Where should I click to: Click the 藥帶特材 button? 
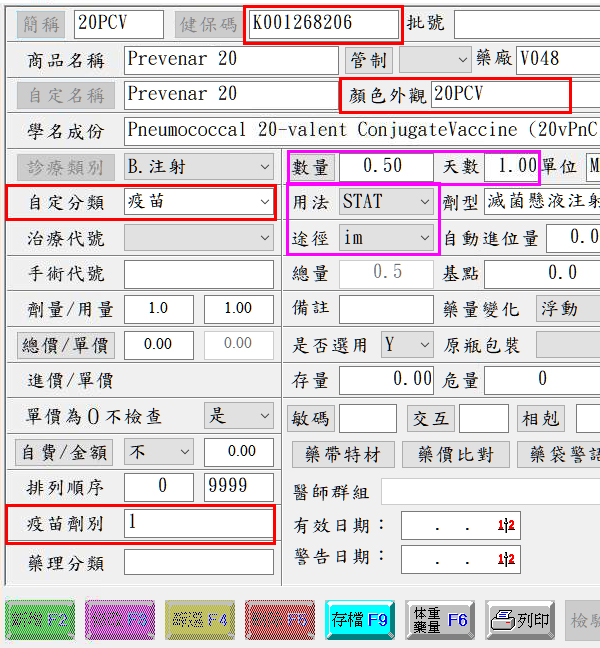[343, 455]
